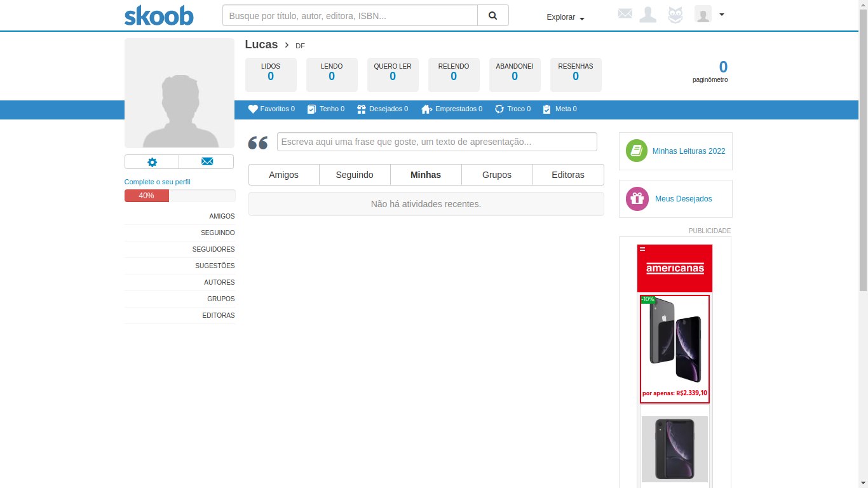Open EDITORAS in the left sidebar

coord(219,316)
